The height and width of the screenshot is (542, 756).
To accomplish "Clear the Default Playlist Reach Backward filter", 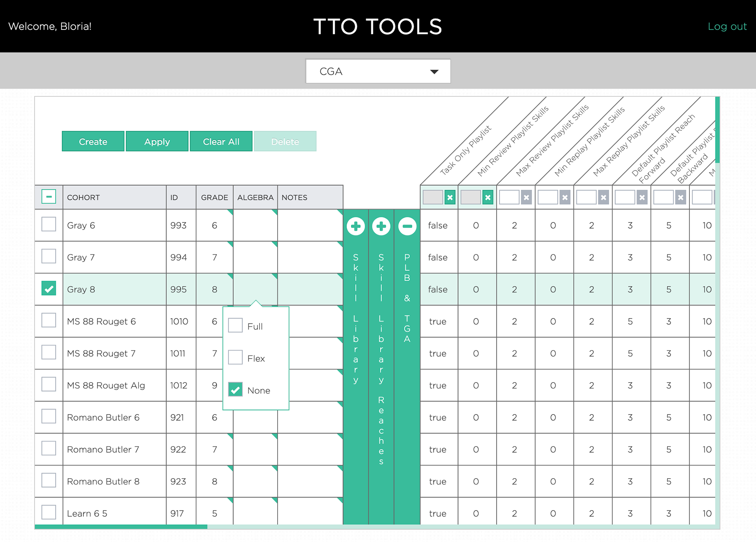I will 681,197.
